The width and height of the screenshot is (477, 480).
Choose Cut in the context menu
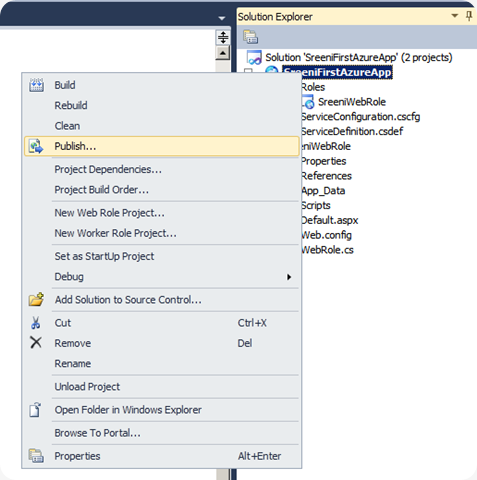162,323
